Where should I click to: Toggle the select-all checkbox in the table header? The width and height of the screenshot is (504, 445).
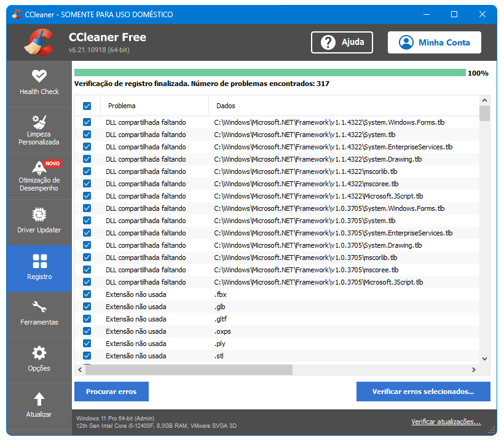coord(87,106)
